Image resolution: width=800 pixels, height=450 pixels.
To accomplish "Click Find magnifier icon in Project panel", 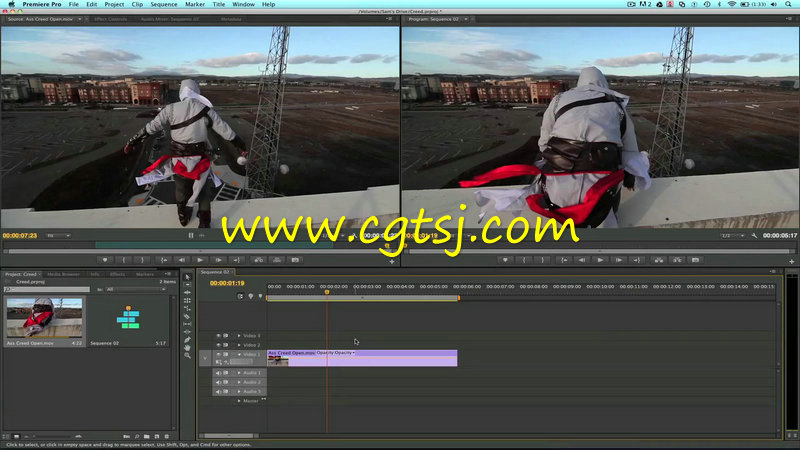I will click(x=137, y=437).
